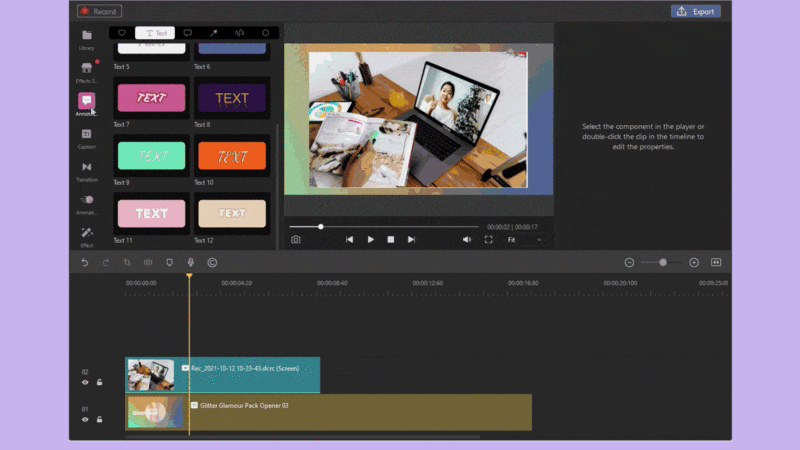Zoom out the timeline

tap(629, 262)
